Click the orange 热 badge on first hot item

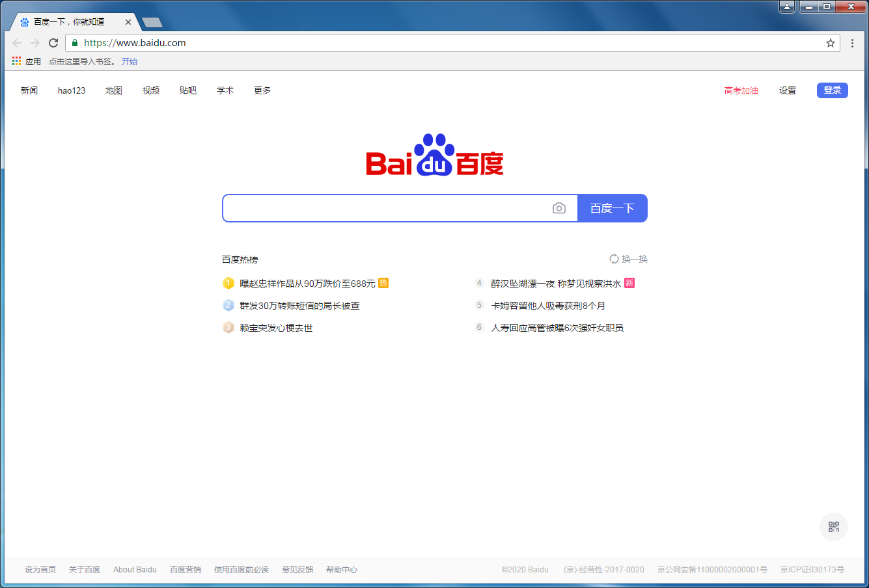pos(383,283)
